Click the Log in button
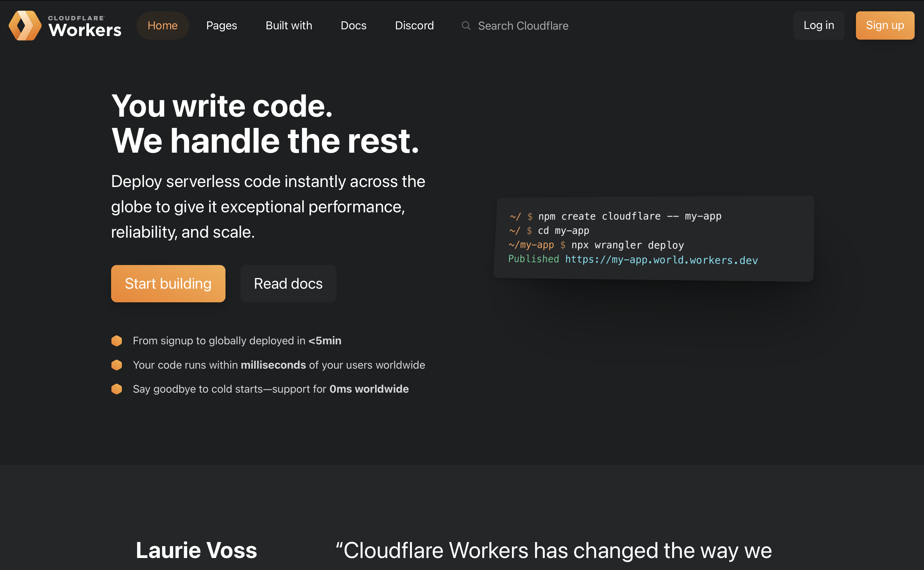 coord(819,25)
